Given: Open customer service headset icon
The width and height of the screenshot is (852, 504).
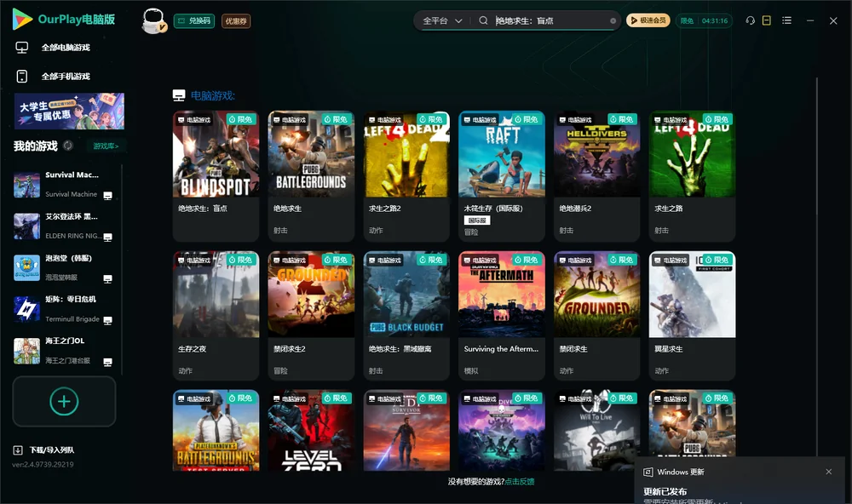Looking at the screenshot, I should (751, 20).
